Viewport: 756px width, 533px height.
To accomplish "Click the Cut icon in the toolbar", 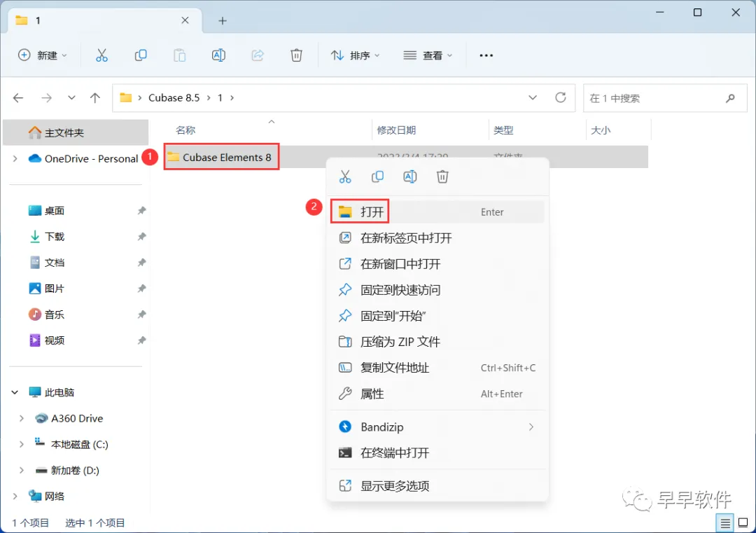I will tap(101, 55).
